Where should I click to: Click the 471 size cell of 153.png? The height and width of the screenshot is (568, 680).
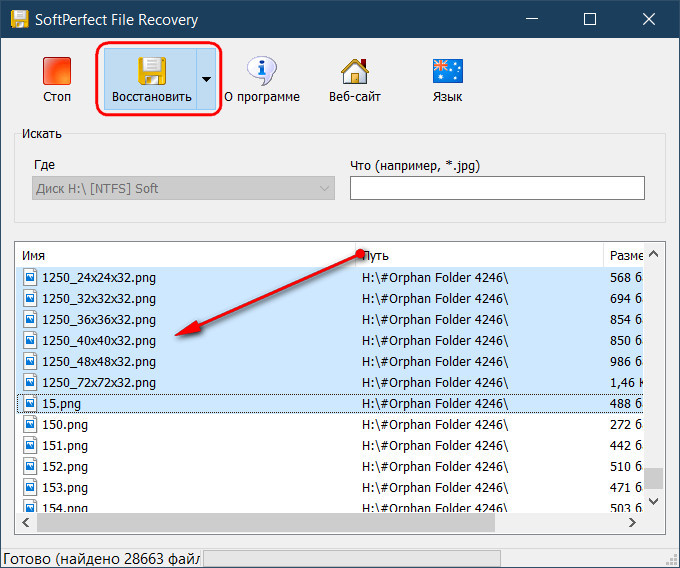pos(626,488)
